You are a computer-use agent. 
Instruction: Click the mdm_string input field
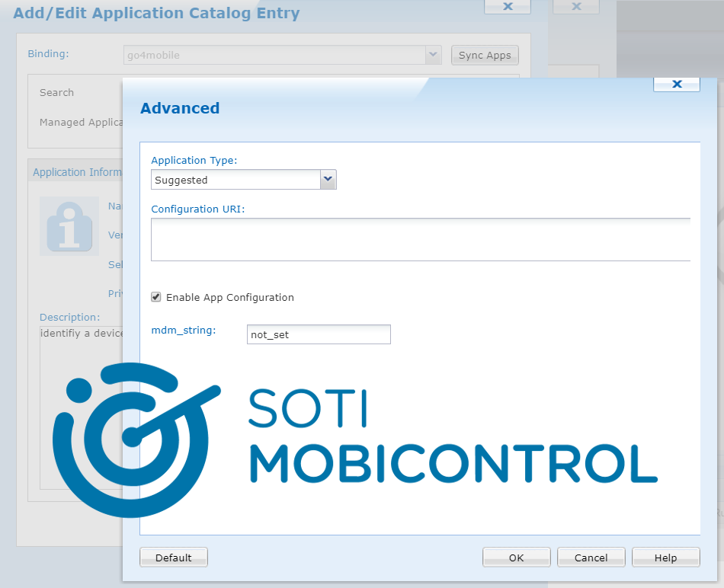pyautogui.click(x=319, y=334)
